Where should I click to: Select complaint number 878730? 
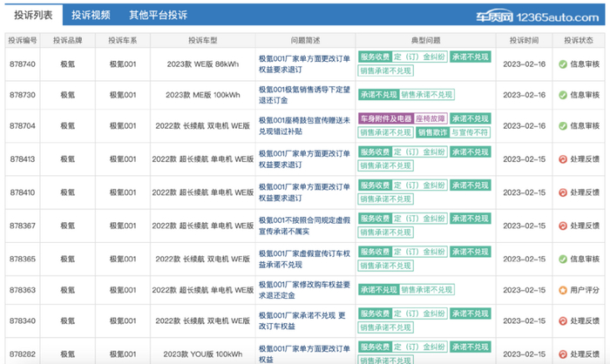[23, 95]
